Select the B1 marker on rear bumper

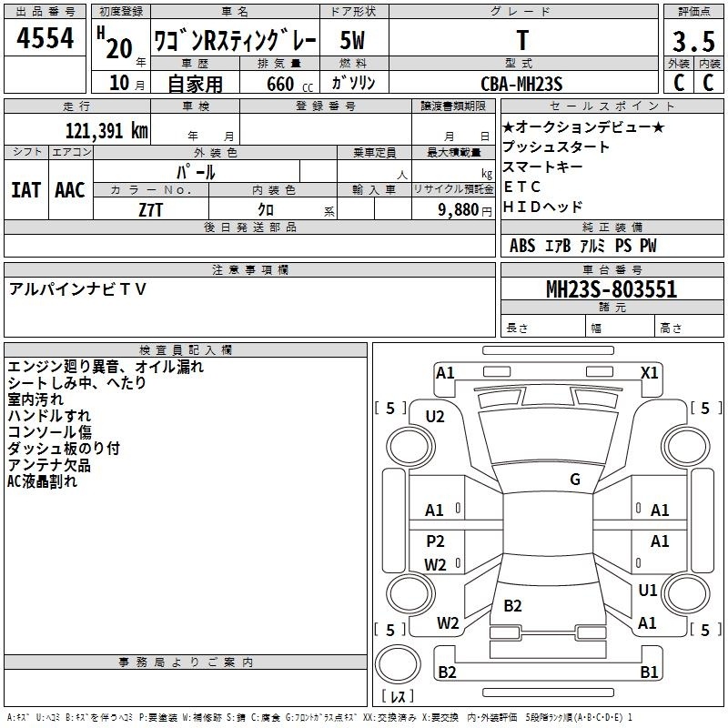(x=649, y=672)
